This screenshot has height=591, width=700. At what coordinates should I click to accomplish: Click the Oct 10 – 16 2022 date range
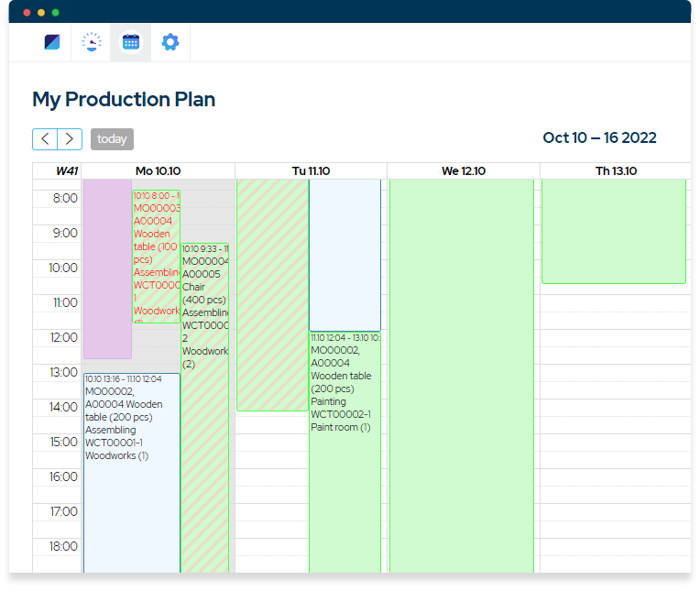point(599,138)
